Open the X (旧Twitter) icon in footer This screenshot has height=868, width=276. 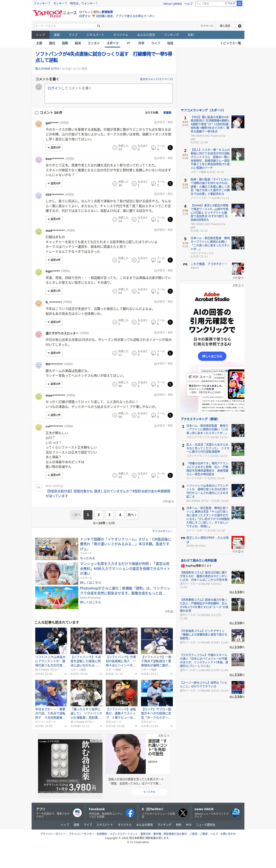(x=183, y=813)
